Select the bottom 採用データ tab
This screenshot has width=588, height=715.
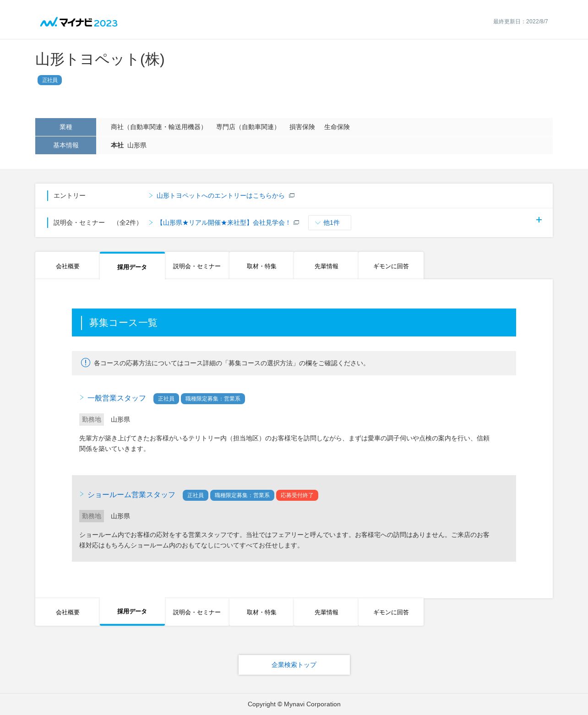tap(132, 612)
